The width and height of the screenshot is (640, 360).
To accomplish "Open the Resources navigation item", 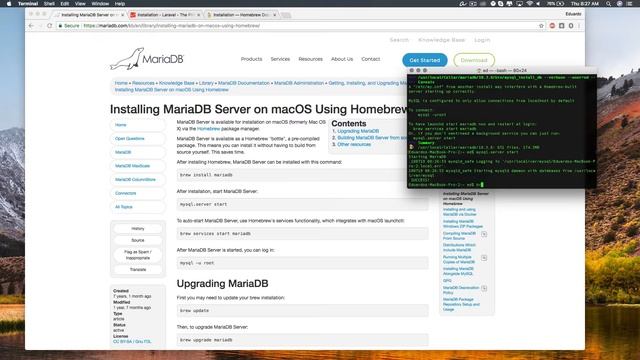I will (x=310, y=59).
